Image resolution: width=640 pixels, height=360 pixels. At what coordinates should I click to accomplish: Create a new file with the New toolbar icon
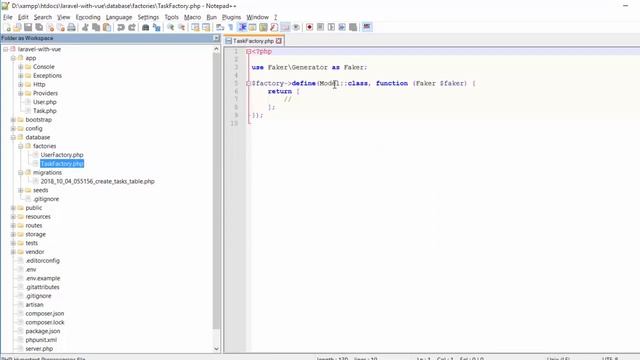(7, 27)
